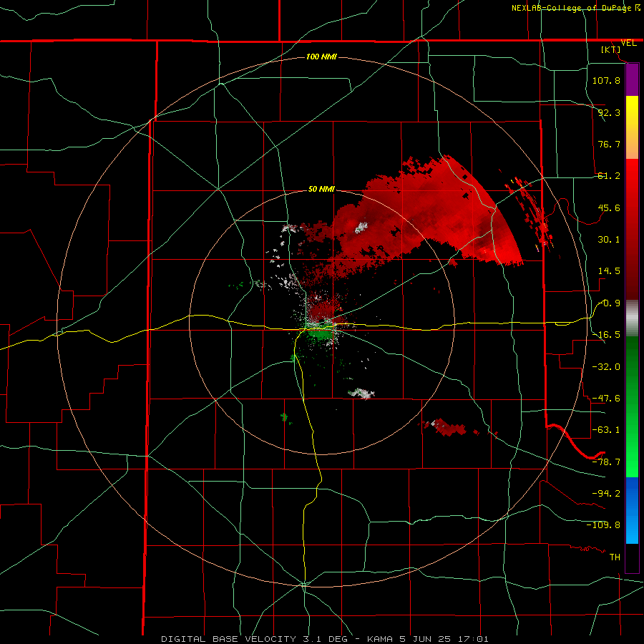Image resolution: width=644 pixels, height=644 pixels.
Task: Pick the dark TH segment of the color bar
Action: pos(632,557)
